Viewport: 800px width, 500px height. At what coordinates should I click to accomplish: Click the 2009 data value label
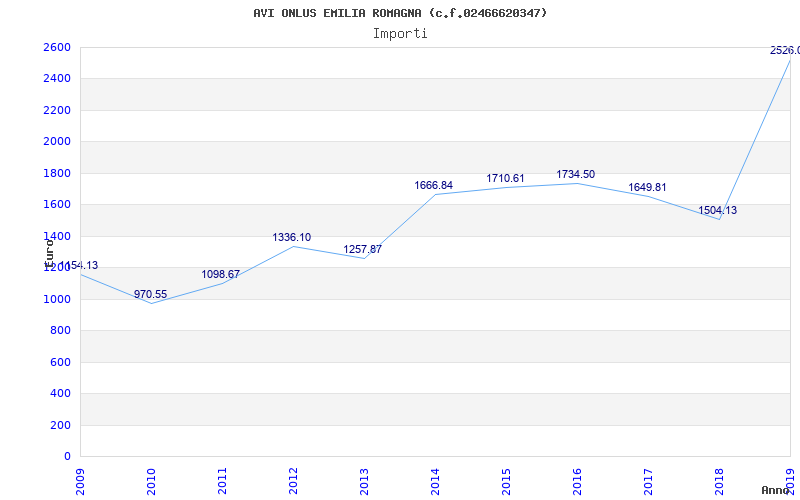pyautogui.click(x=79, y=265)
